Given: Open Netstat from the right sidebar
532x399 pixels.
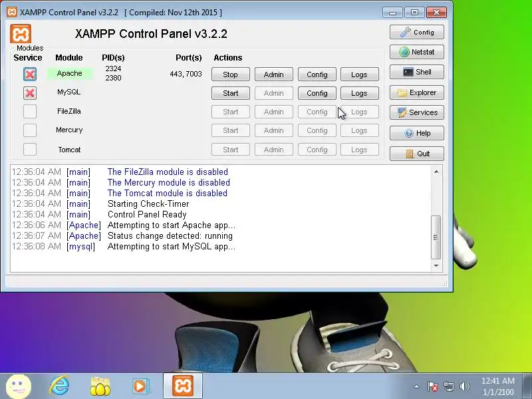Looking at the screenshot, I should point(417,52).
